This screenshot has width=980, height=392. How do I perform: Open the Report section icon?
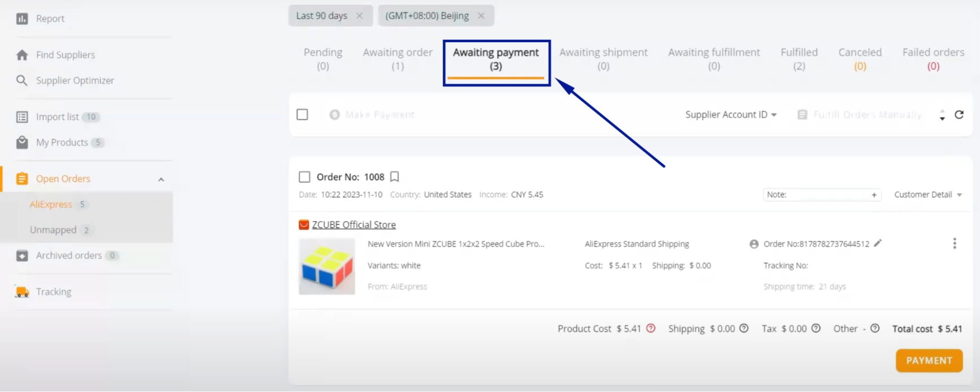pos(22,19)
